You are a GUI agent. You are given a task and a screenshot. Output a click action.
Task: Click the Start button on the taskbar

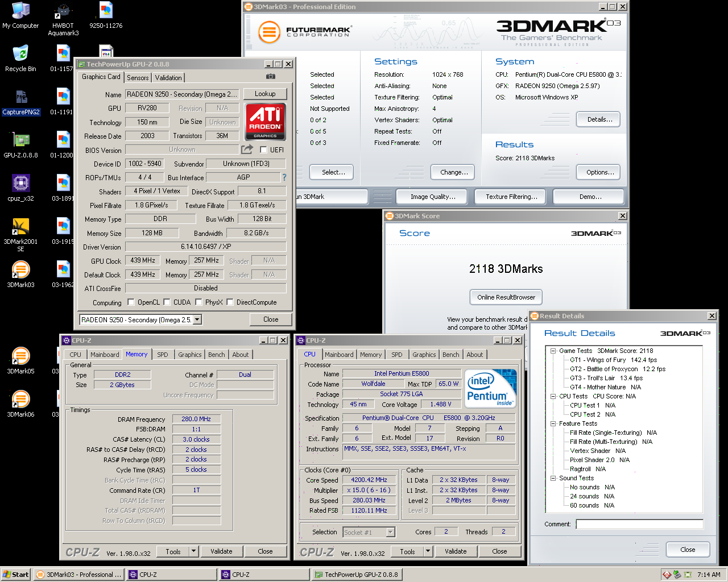(x=16, y=575)
